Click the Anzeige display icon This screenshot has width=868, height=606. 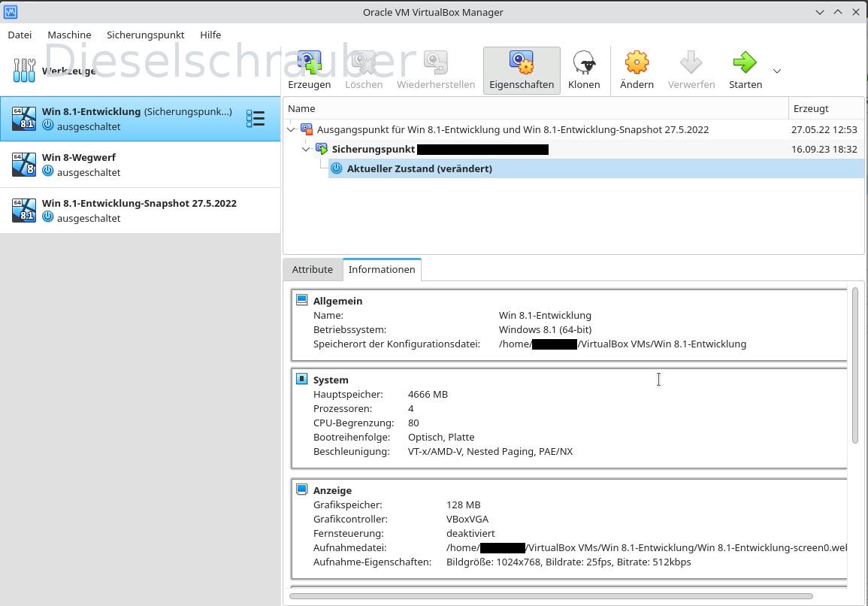[x=301, y=489]
